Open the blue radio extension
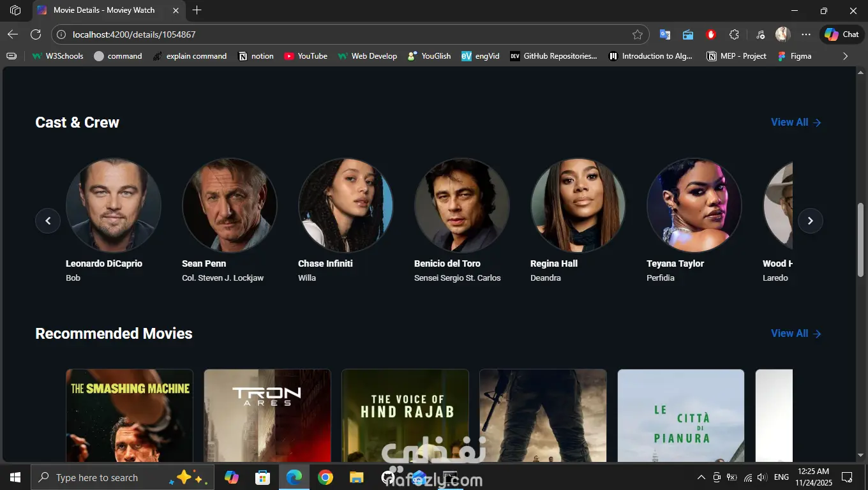Image resolution: width=868 pixels, height=490 pixels. pos(688,34)
